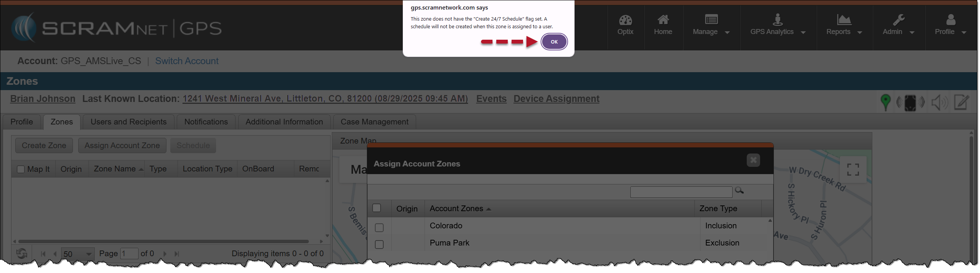Open the Manage dropdown menu
Screen dimensions: 980x273
coord(711,32)
